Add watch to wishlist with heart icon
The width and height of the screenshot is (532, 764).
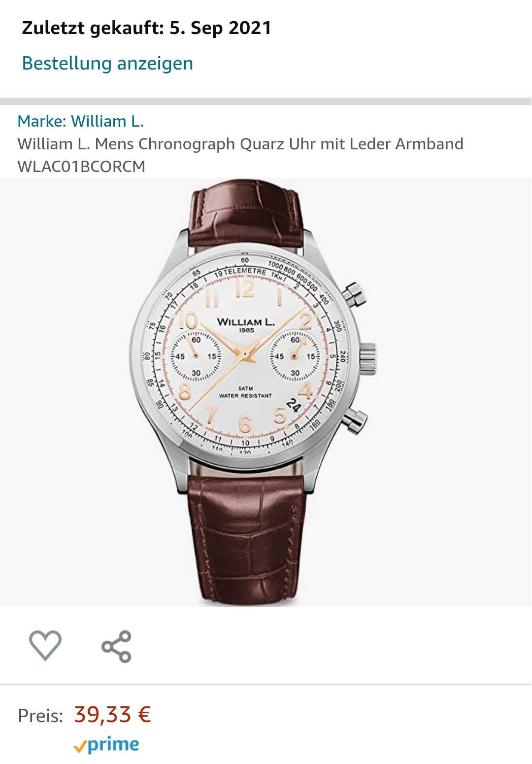click(45, 645)
